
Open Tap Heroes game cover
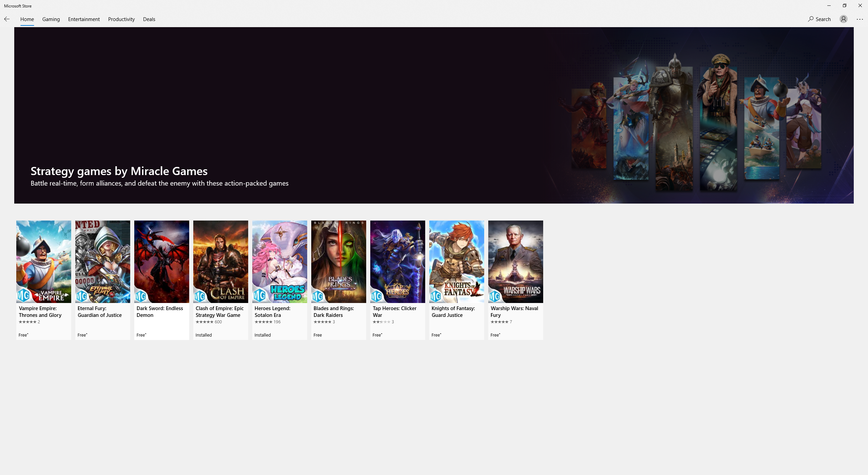(398, 262)
